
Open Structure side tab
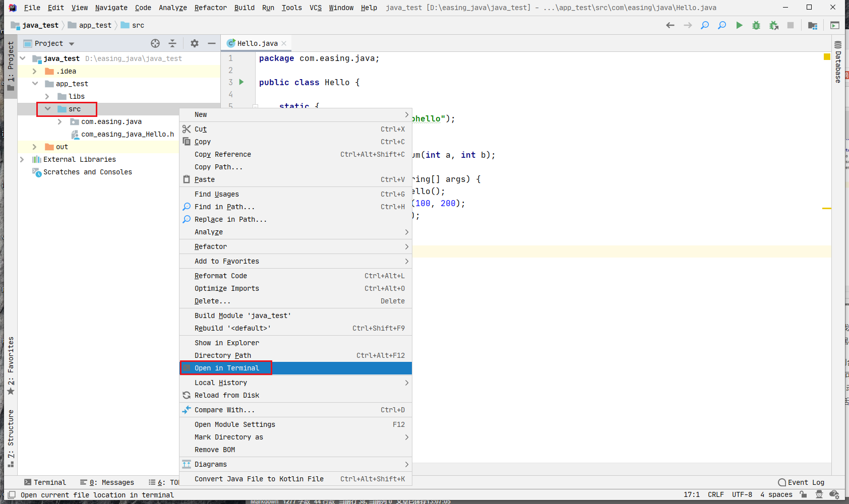(11, 438)
